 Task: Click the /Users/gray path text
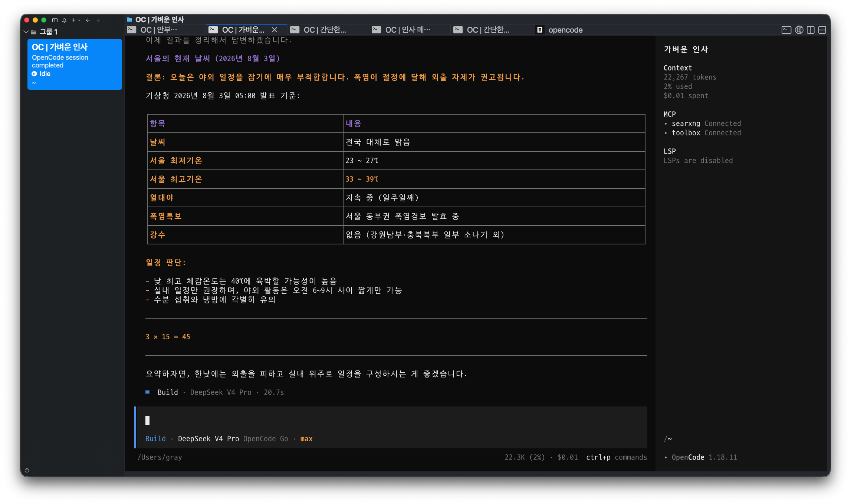[x=160, y=457]
